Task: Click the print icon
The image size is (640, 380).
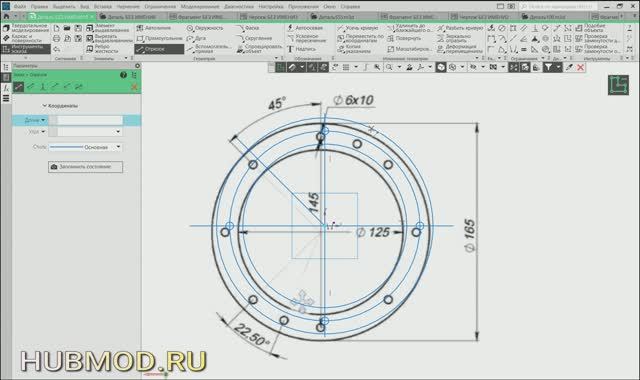Action: (56, 38)
